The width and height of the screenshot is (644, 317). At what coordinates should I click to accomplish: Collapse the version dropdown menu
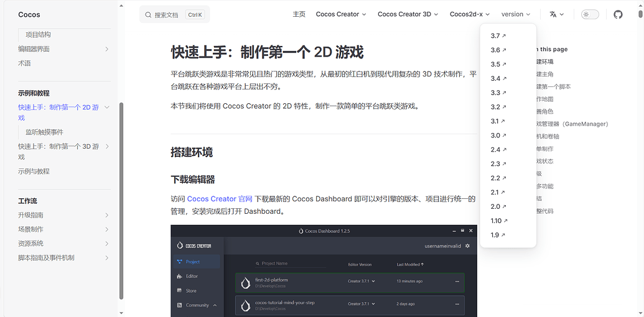(515, 14)
